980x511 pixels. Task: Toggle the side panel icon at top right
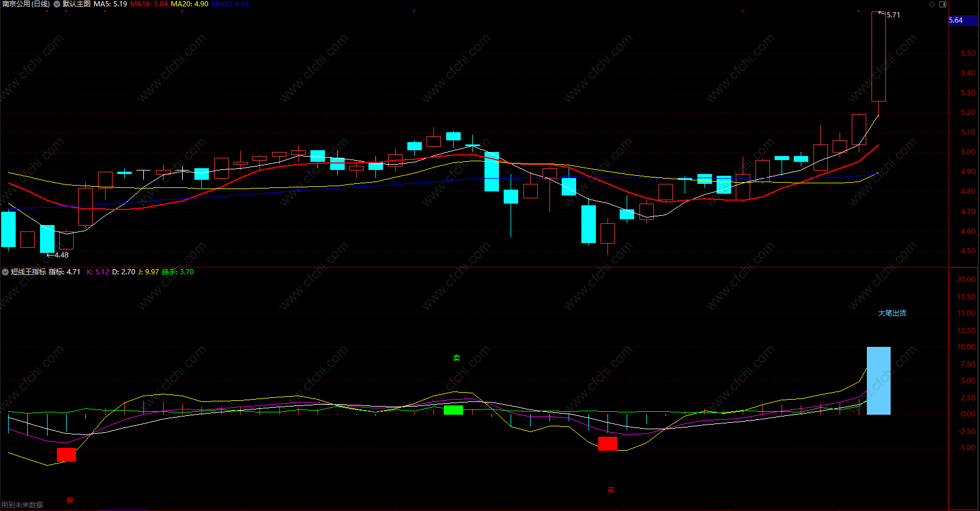(943, 4)
